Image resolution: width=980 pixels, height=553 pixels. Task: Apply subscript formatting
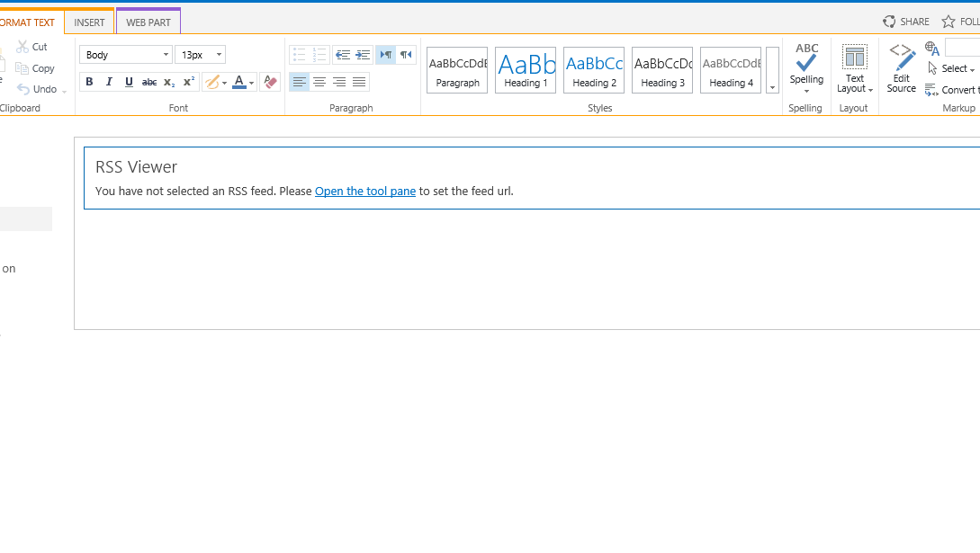click(168, 82)
